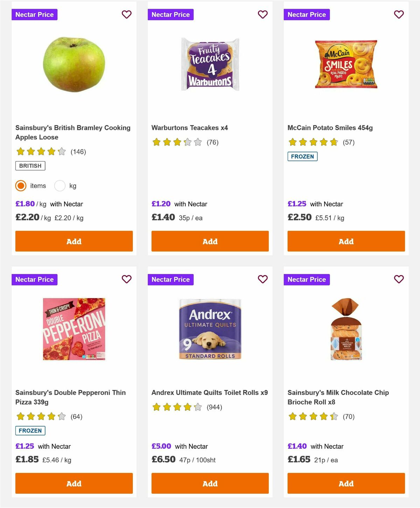Favourite the Milk Chocolate Chip Brioche Roll
The width and height of the screenshot is (420, 508).
(399, 279)
